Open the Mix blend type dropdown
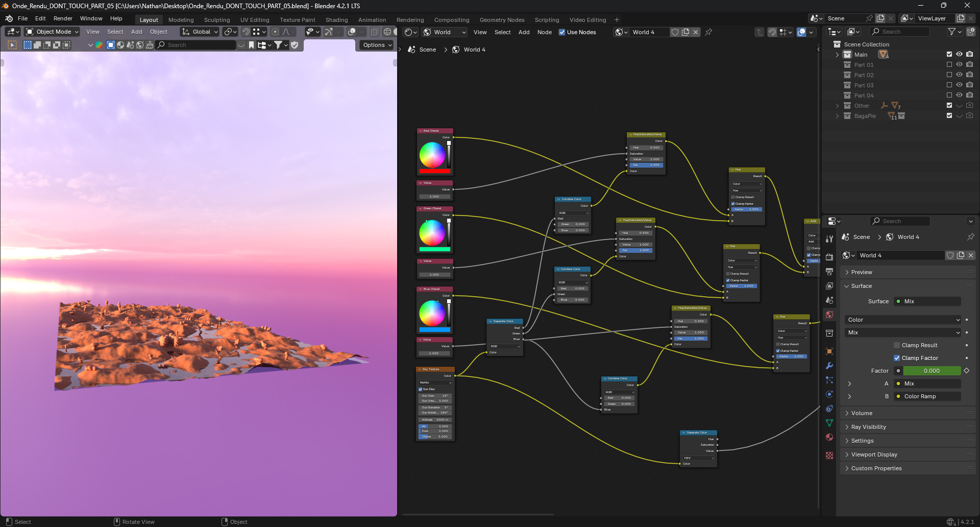980x527 pixels. pos(903,332)
